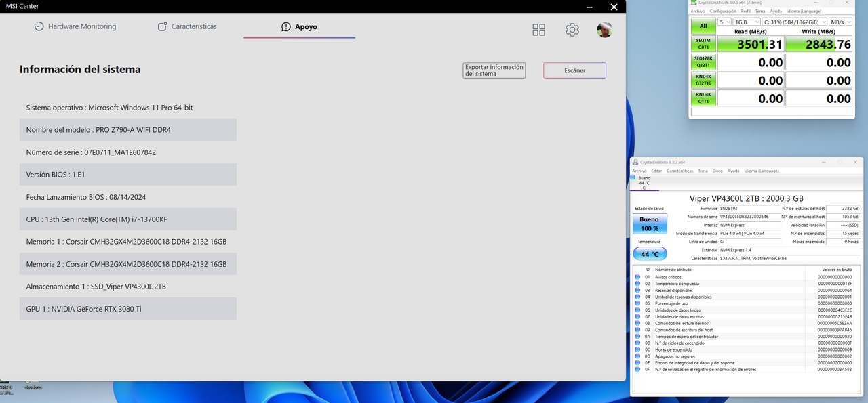Image resolution: width=868 pixels, height=403 pixels.
Task: Click status dot for Apagados no seguros row
Action: pos(637,356)
